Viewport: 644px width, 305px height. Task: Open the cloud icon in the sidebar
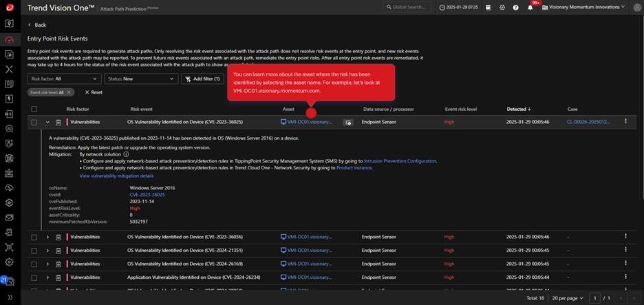click(10, 187)
